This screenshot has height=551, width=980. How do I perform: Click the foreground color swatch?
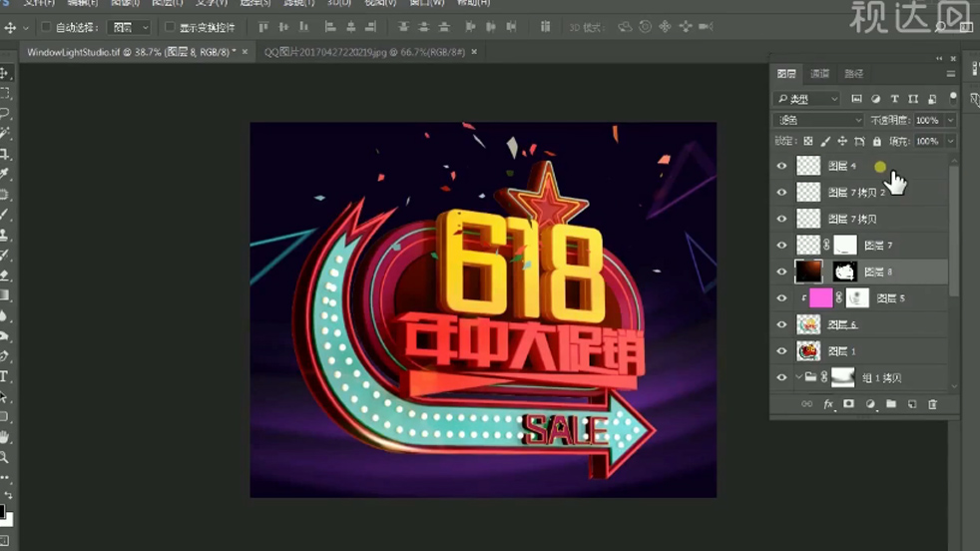(2, 512)
